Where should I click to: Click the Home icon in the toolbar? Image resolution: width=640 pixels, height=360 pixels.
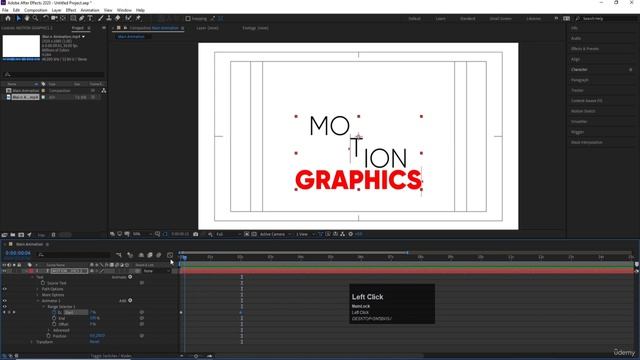tap(8, 18)
